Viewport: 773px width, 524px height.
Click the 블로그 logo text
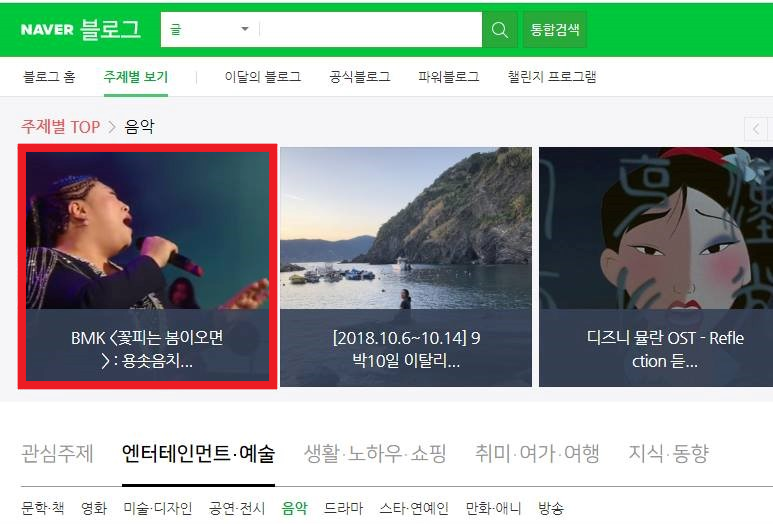tap(110, 30)
